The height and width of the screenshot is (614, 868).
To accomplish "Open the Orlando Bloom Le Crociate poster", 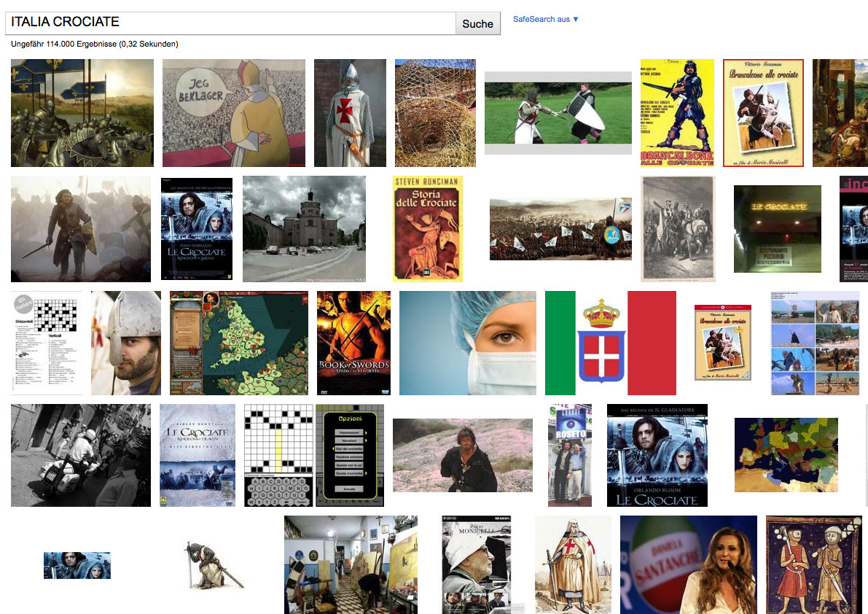I will click(657, 455).
